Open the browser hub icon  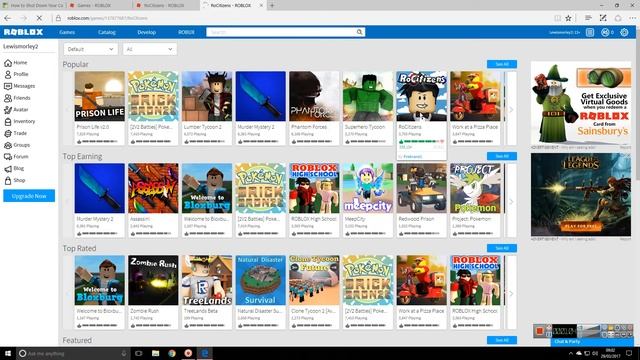[x=588, y=18]
